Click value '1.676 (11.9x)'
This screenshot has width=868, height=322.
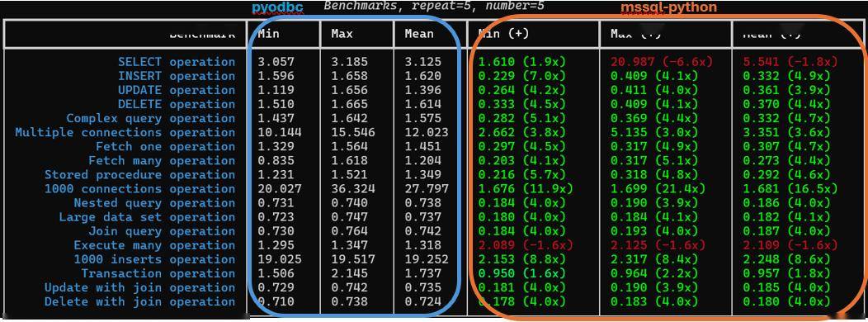click(x=526, y=189)
